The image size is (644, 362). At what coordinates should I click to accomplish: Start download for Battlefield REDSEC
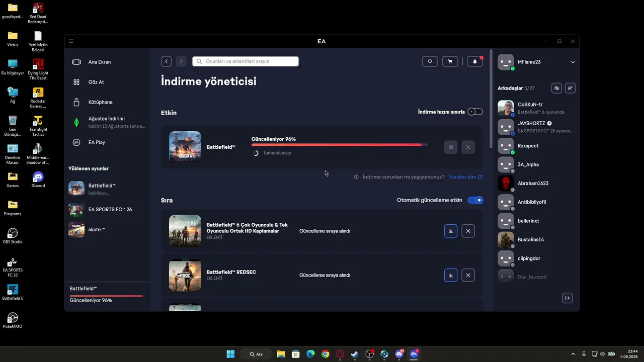coord(451,275)
